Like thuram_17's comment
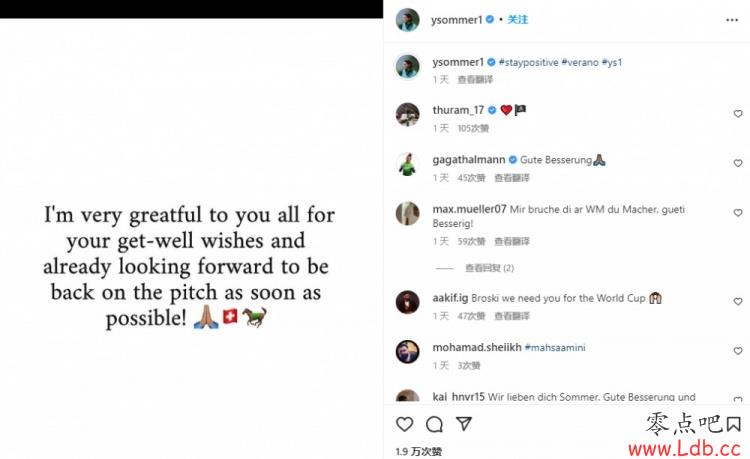750x459 pixels. click(x=738, y=114)
